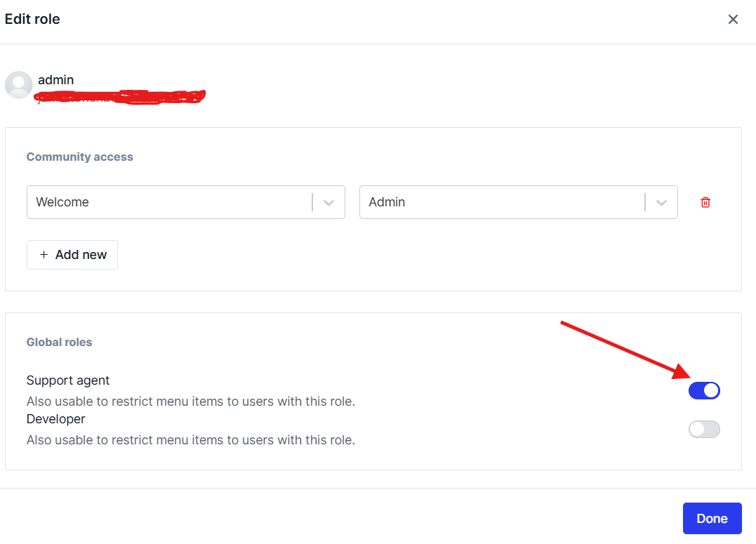Click the 'Community access' heading
Viewport: 756px width, 544px height.
[79, 157]
